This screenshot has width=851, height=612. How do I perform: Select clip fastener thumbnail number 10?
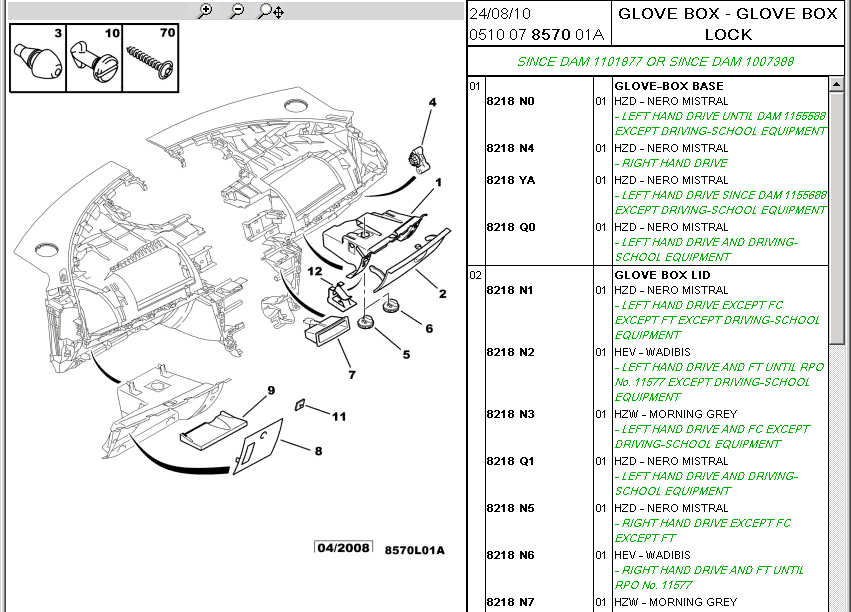(94, 58)
